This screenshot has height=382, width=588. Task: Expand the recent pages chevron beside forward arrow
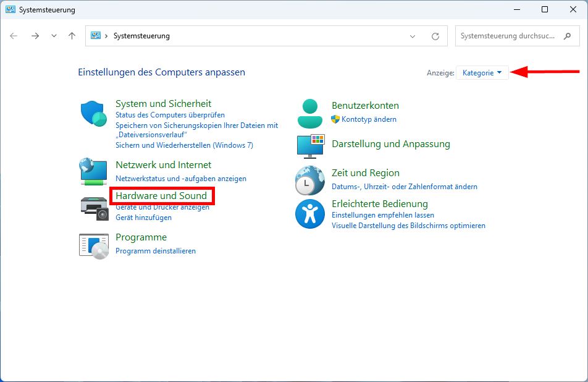(x=54, y=36)
